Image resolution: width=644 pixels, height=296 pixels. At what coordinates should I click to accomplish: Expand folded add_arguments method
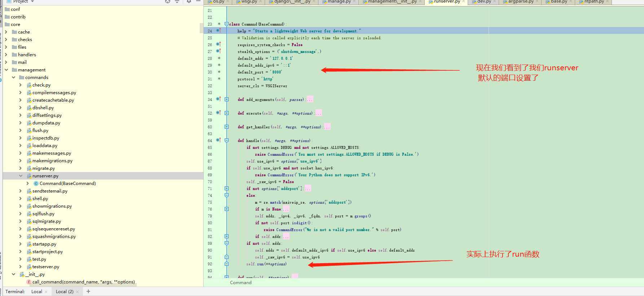point(226,99)
